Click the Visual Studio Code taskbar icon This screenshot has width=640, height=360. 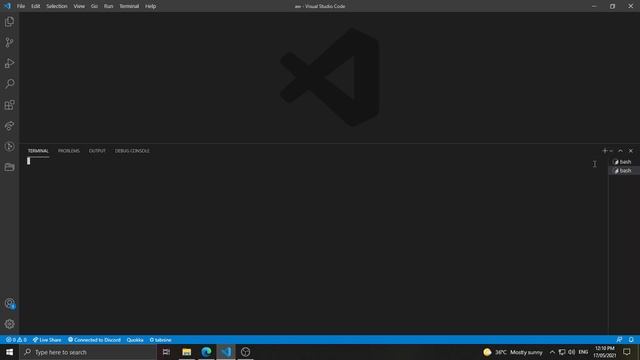point(226,352)
